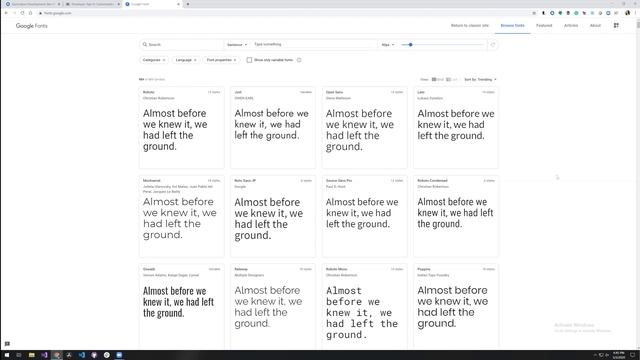Open the Sentence preview type dropdown
The width and height of the screenshot is (640, 360).
pyautogui.click(x=237, y=44)
